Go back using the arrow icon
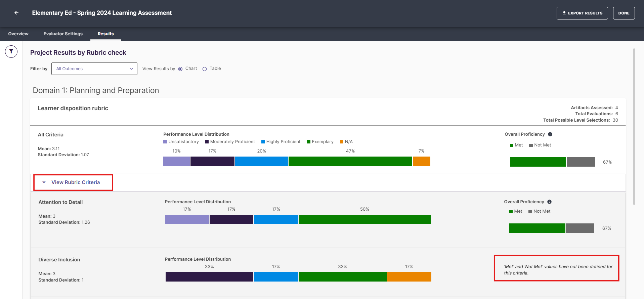Viewport: 644px width, 299px height. (x=16, y=13)
